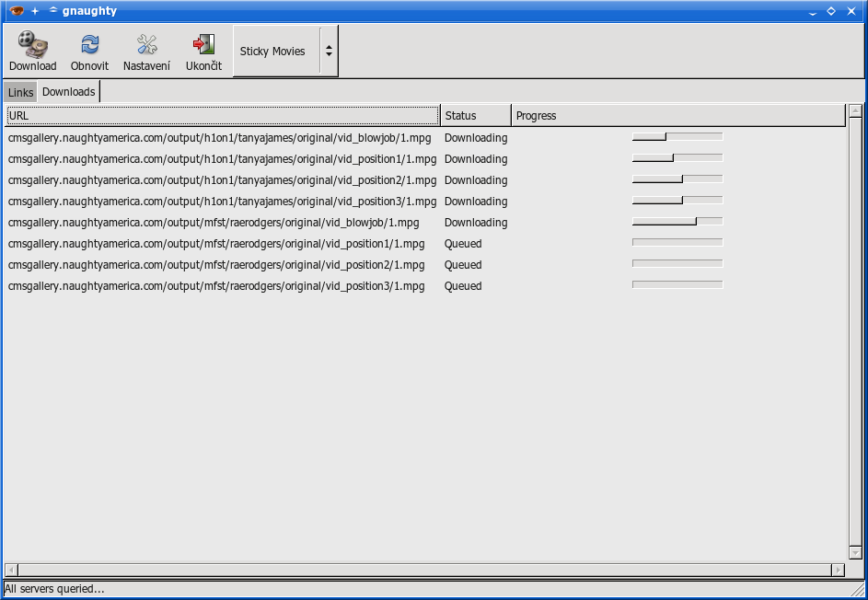
Task: Click Downloading status of tanyajames vid_position3 row
Action: pyautogui.click(x=476, y=202)
